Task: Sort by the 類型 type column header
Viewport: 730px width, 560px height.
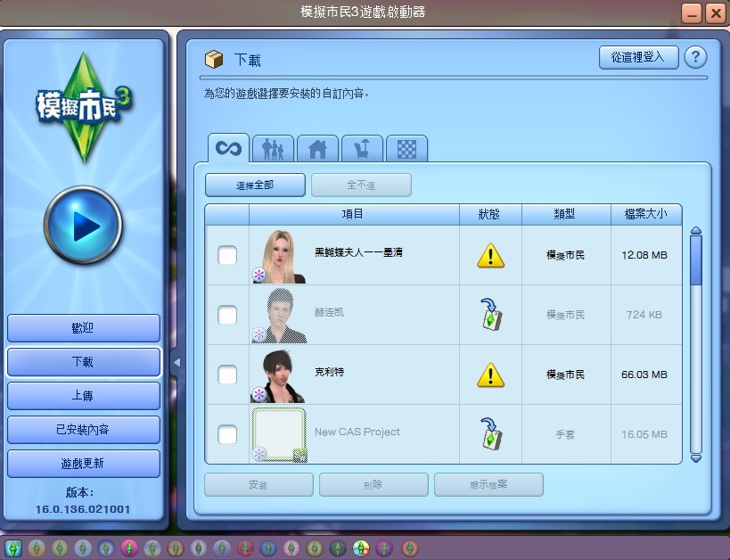Action: 566,214
